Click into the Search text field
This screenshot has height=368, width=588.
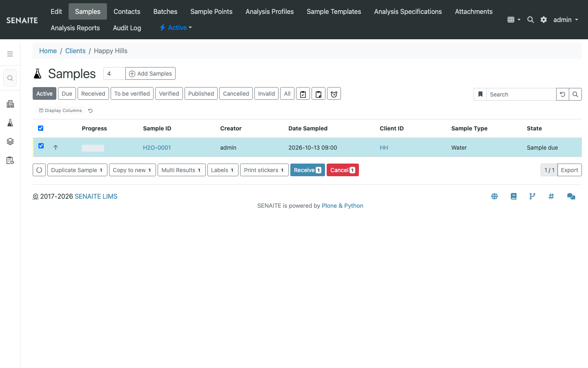[x=521, y=94]
